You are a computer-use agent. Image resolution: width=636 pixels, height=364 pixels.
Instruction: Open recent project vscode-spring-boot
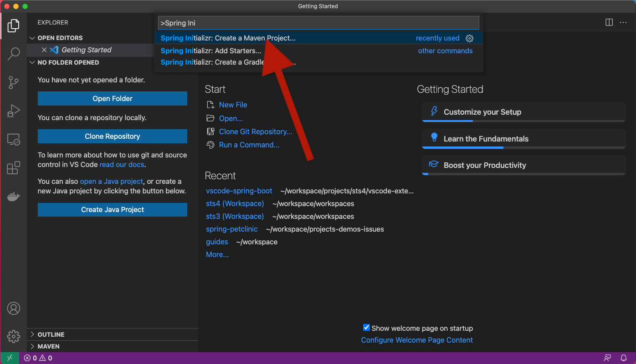[239, 191]
